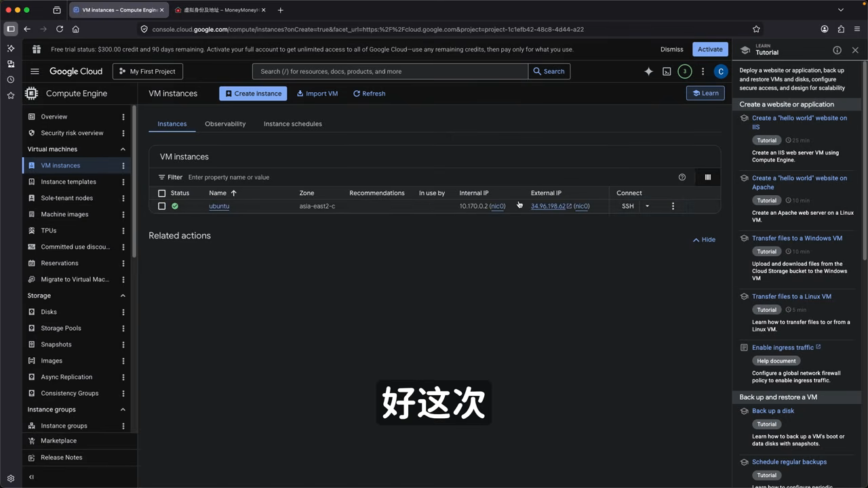Open Instance templates in sidebar
The height and width of the screenshot is (488, 868).
[68, 182]
